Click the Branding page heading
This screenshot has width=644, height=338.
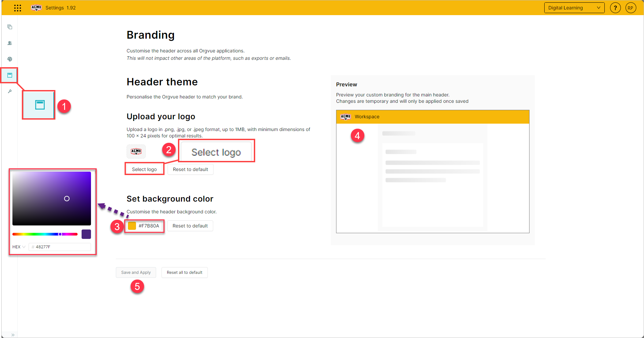(x=150, y=35)
